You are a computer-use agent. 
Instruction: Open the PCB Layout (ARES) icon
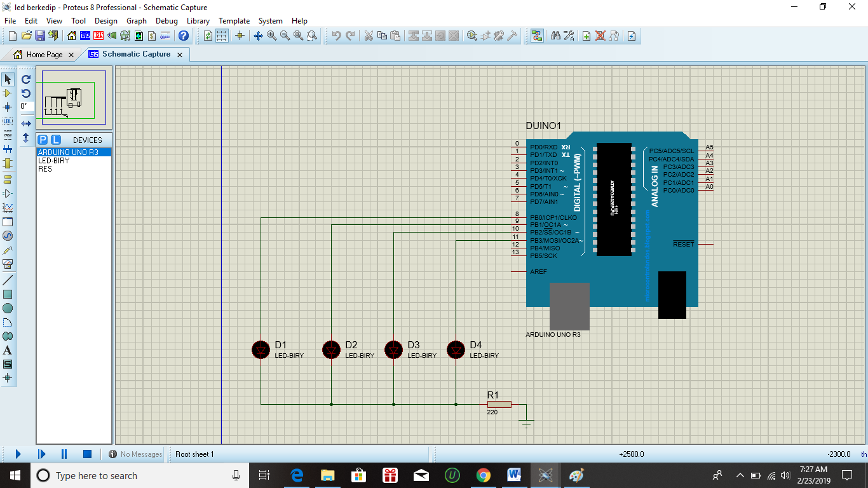click(x=99, y=36)
